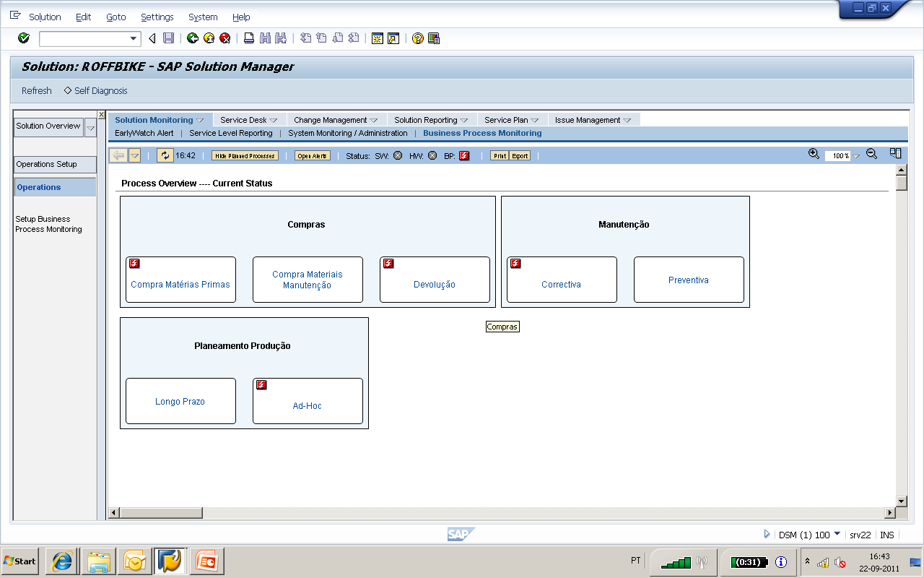This screenshot has width=924, height=578.
Task: Click the navigation overview window icon
Action: coord(895,153)
